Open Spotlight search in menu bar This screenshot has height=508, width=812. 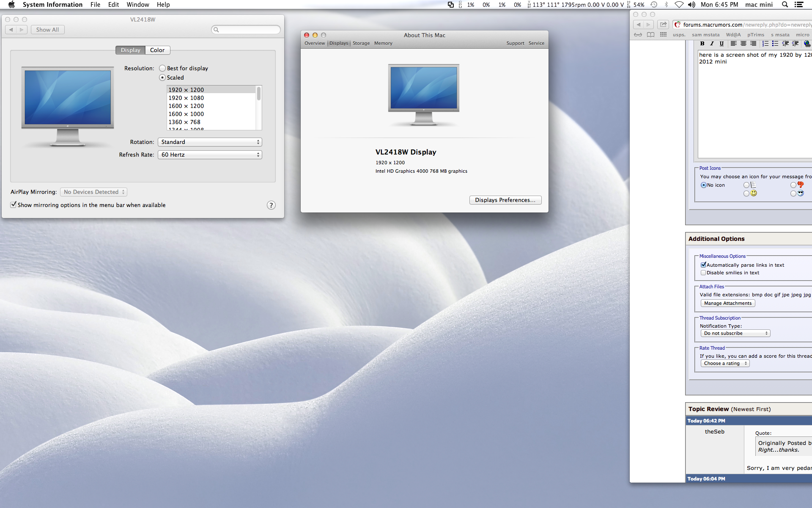tap(785, 5)
